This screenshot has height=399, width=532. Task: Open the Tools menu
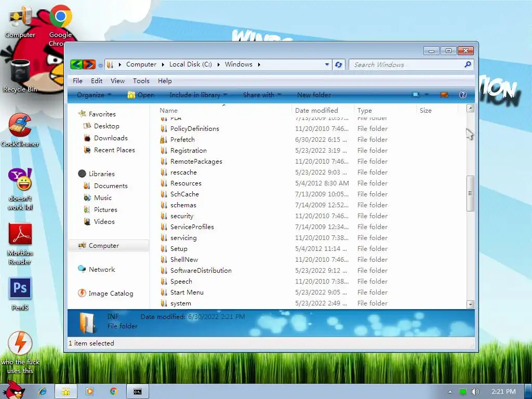pyautogui.click(x=141, y=81)
